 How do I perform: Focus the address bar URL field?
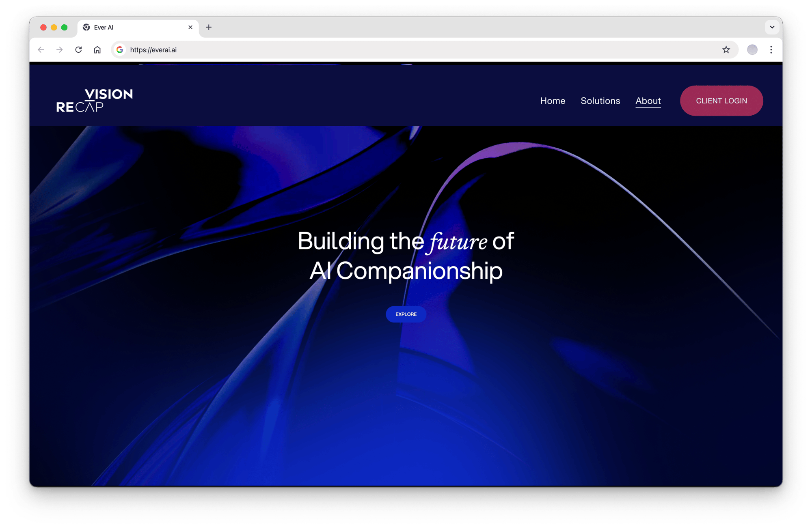pyautogui.click(x=365, y=50)
